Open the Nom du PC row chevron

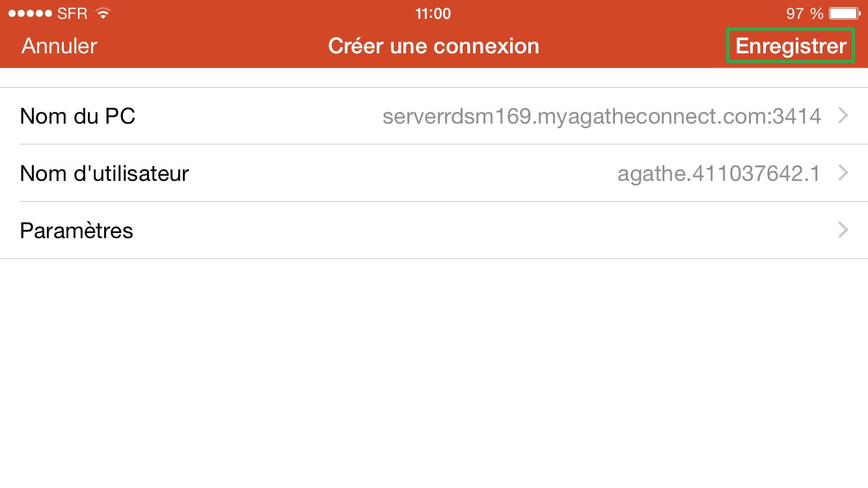coord(843,116)
